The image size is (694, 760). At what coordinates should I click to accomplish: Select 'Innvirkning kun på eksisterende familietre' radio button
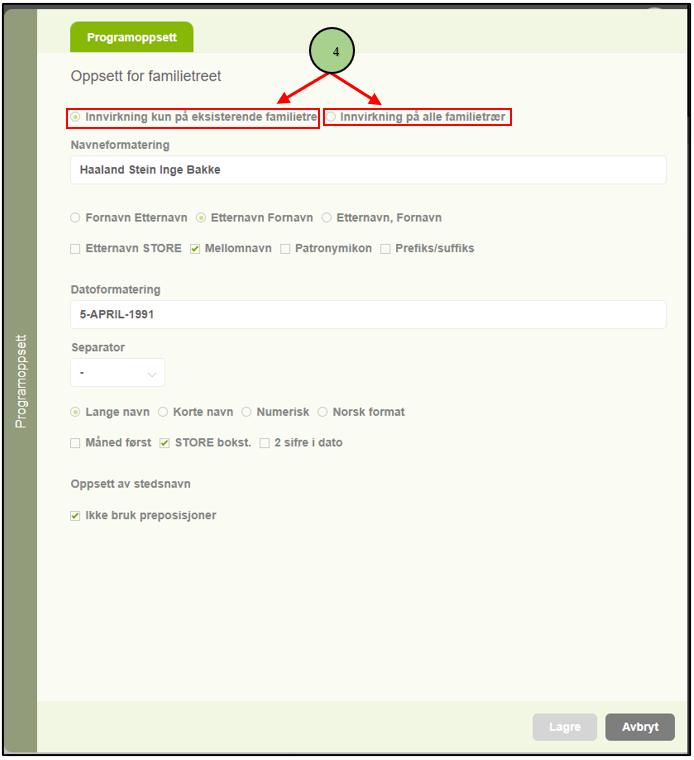[x=76, y=117]
